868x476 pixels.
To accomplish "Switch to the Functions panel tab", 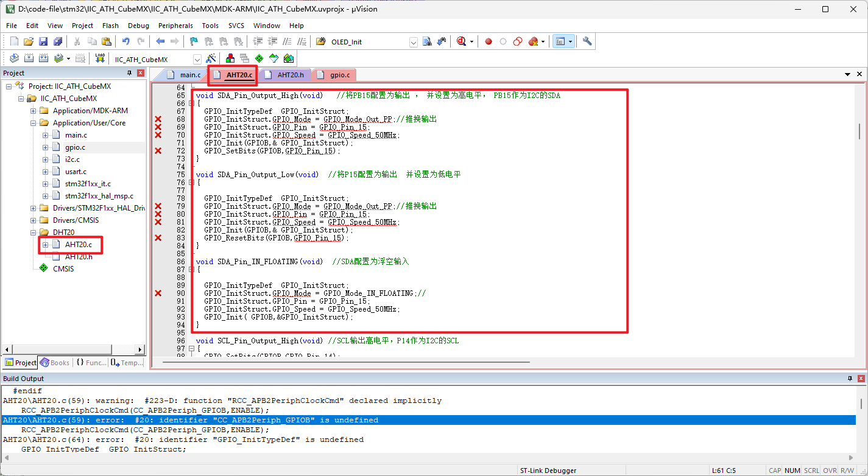I will click(x=91, y=363).
